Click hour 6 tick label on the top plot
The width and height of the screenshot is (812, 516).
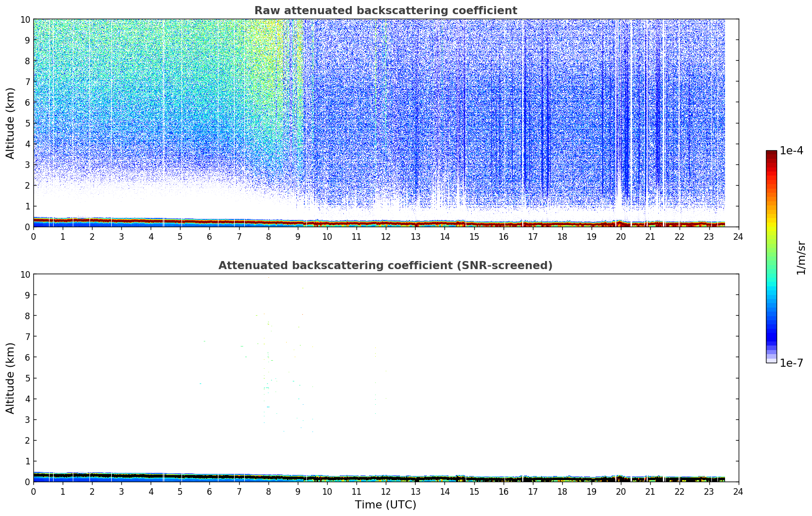pyautogui.click(x=209, y=237)
